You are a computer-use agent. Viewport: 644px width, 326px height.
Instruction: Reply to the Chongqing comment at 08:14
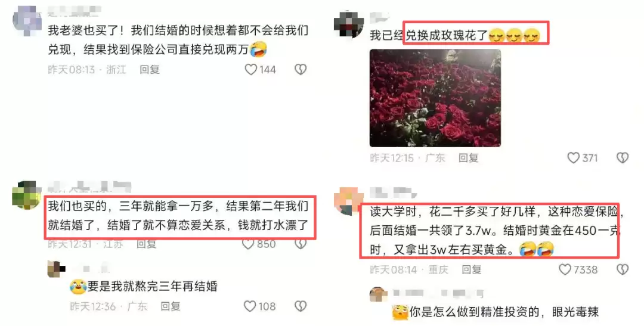tap(472, 269)
